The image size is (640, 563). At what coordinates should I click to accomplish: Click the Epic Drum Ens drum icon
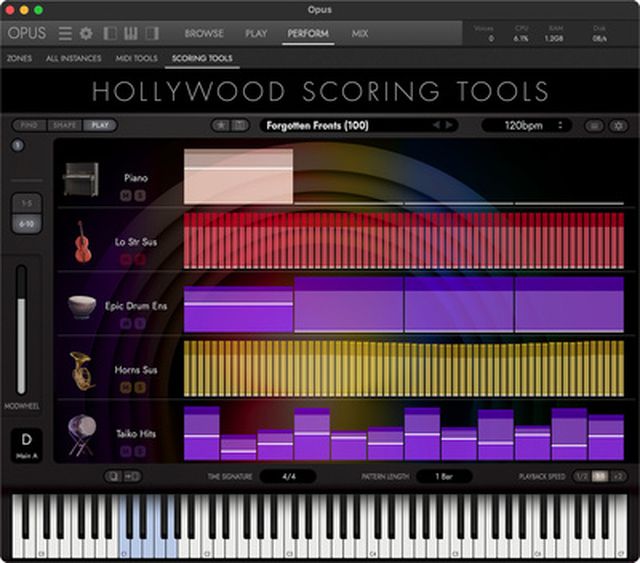[82, 307]
